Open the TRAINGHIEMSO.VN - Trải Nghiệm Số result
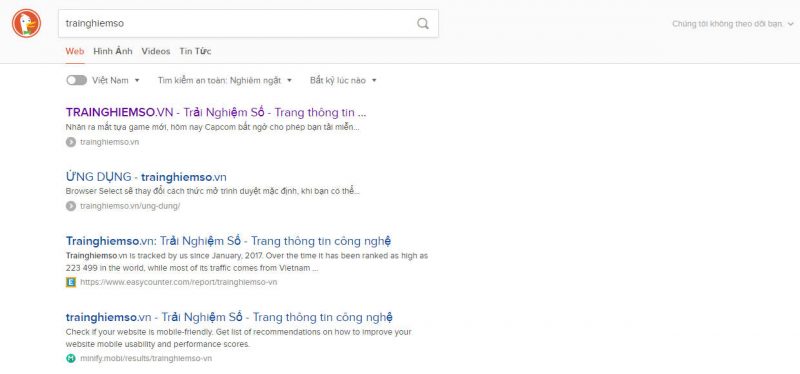The height and width of the screenshot is (374, 800). pyautogui.click(x=216, y=112)
